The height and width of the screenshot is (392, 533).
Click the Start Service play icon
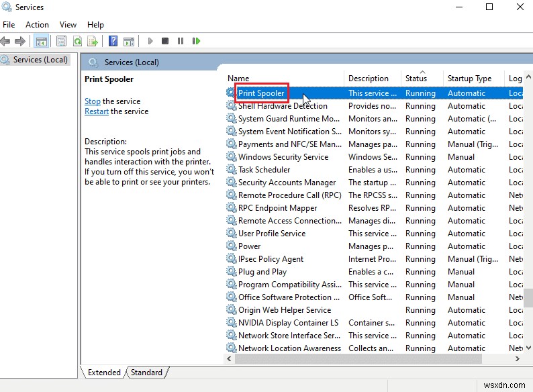pyautogui.click(x=150, y=41)
